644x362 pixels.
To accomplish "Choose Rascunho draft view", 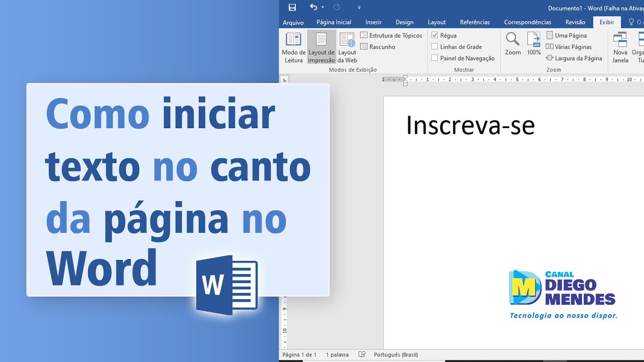I will click(x=378, y=47).
